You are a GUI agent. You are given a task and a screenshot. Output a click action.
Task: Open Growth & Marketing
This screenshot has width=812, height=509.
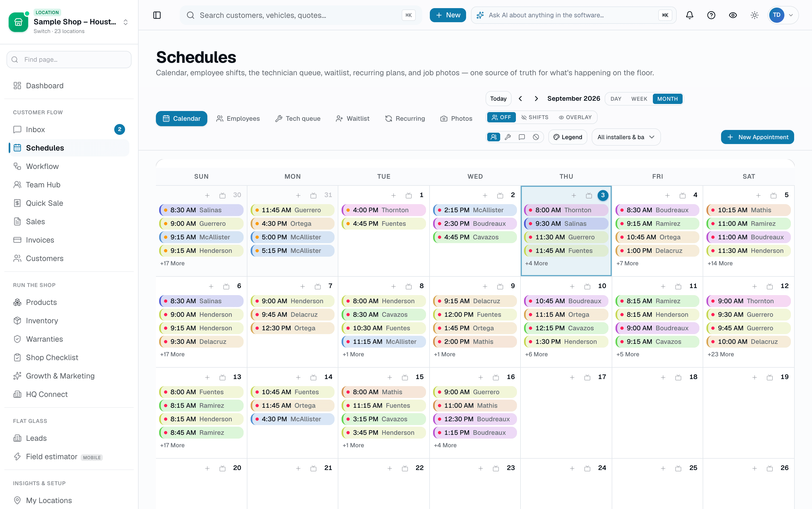pos(69,376)
